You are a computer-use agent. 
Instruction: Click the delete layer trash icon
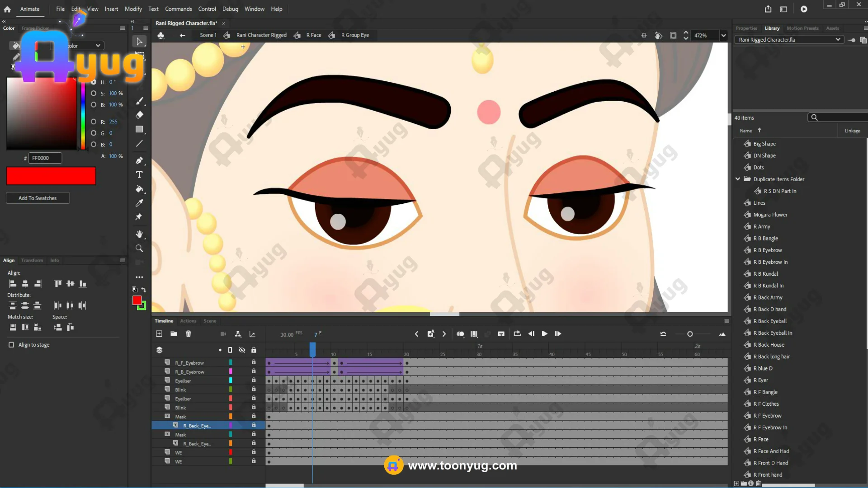pos(189,334)
